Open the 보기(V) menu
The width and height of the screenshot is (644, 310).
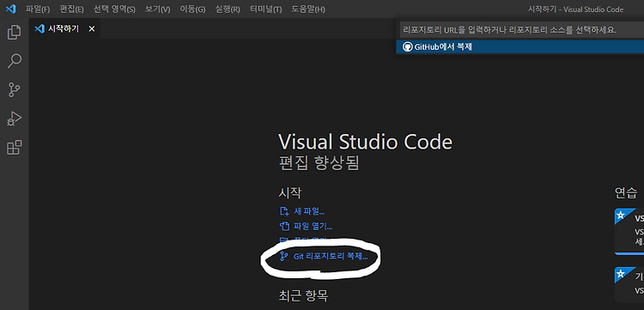tap(157, 9)
